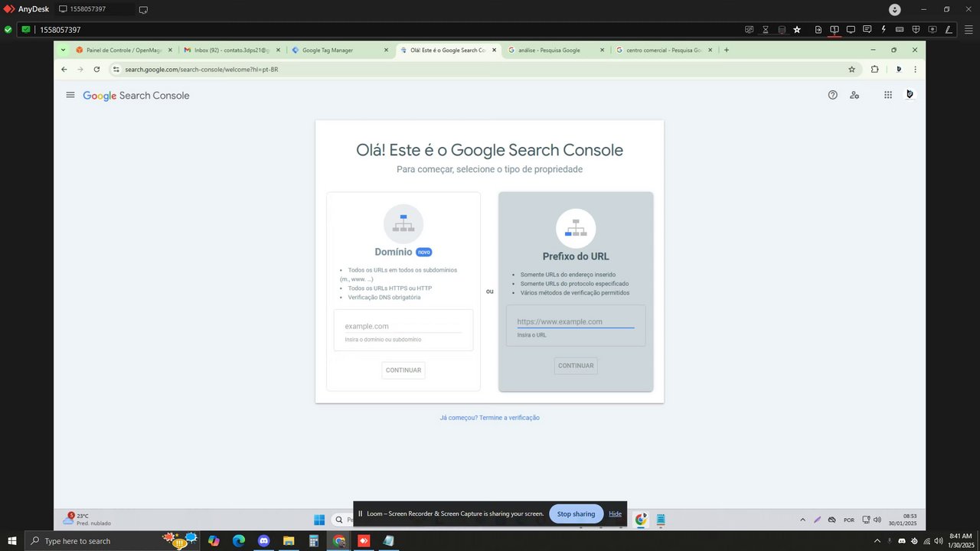Open the remote Windows 11 Start button
The image size is (980, 551).
point(319,520)
